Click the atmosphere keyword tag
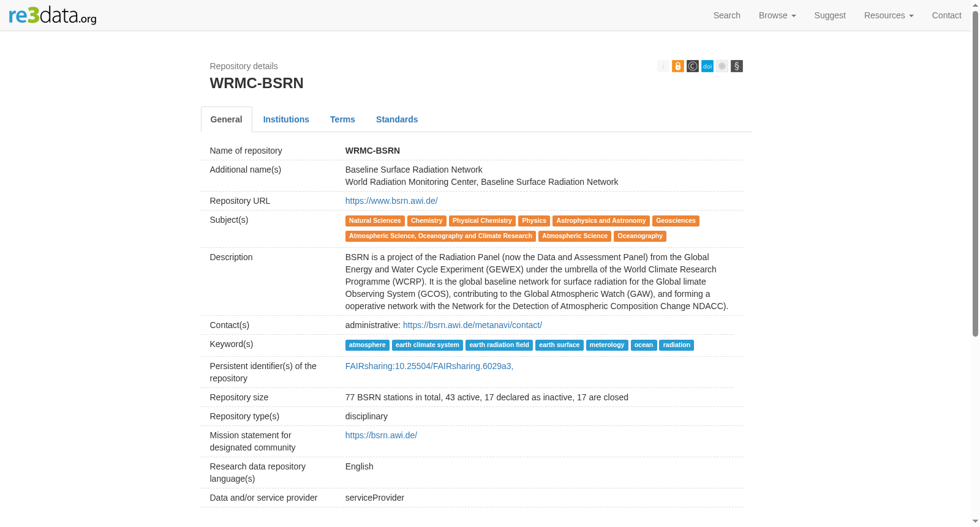Viewport: 980px width, 527px height. click(367, 345)
